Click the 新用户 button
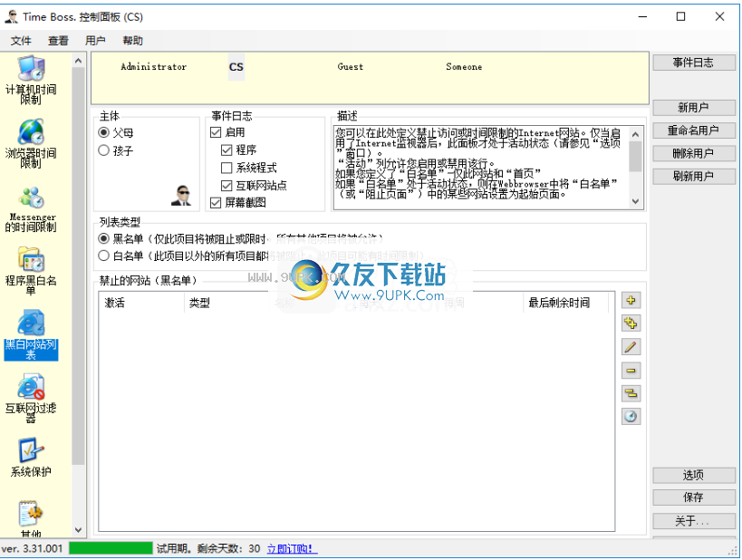Image resolution: width=742 pixels, height=560 pixels. pos(694,108)
